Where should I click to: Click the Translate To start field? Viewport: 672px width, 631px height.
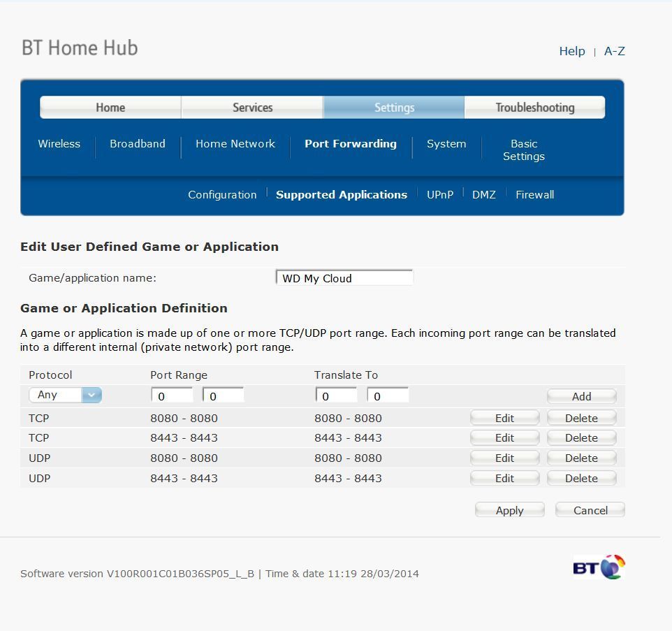(336, 396)
